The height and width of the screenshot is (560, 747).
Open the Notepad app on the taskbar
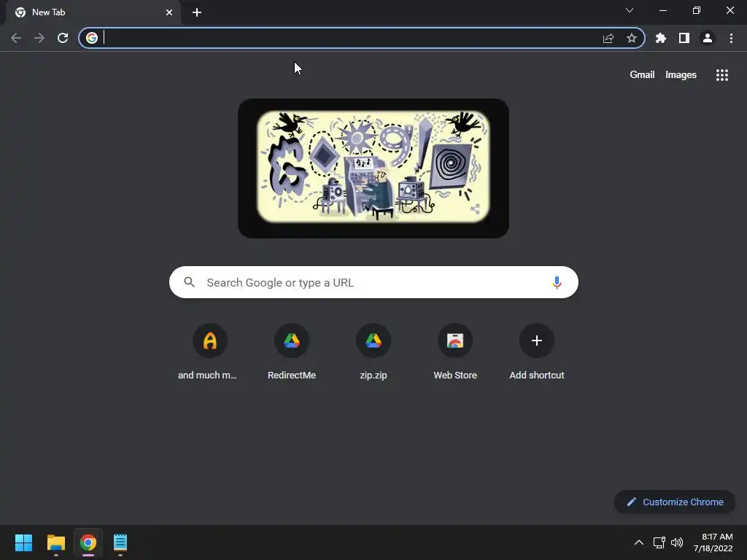point(120,542)
